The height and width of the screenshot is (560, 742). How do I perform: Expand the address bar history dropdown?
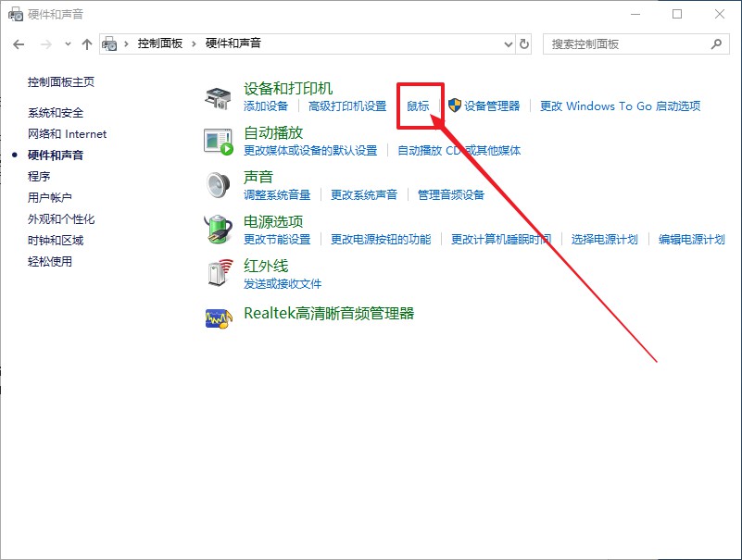[x=509, y=44]
